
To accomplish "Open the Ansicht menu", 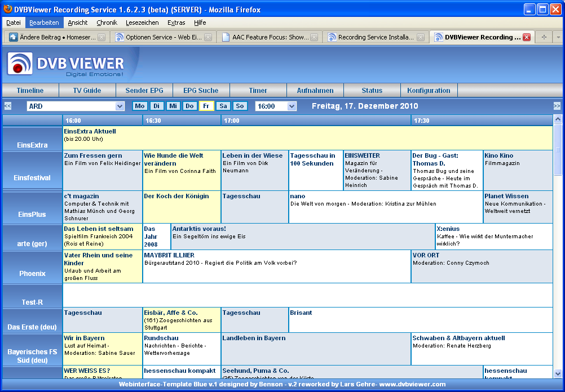I will pyautogui.click(x=78, y=23).
